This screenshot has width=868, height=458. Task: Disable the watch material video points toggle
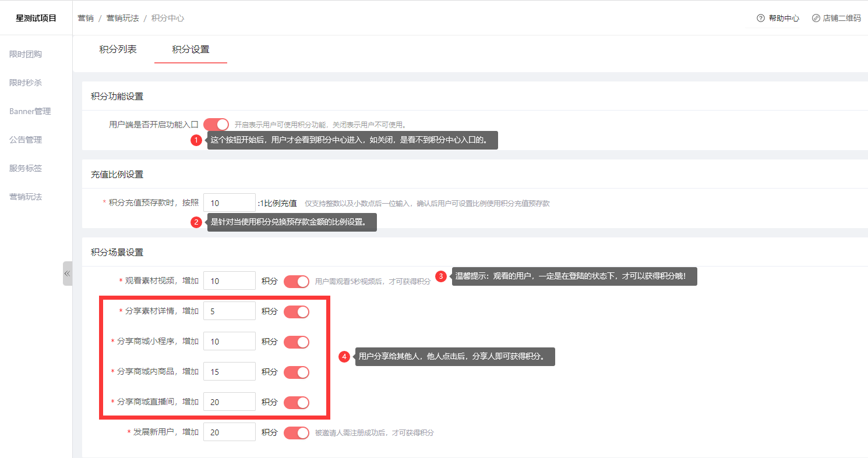[296, 282]
